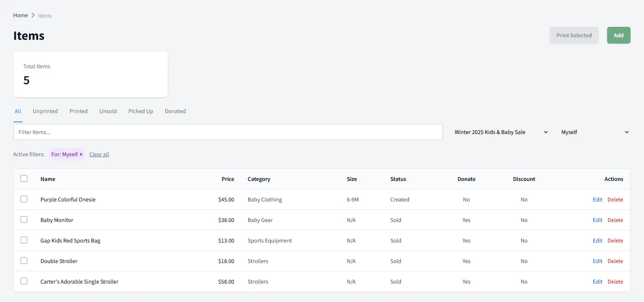The height and width of the screenshot is (302, 644).
Task: View the Donated items tab
Action: (x=175, y=111)
